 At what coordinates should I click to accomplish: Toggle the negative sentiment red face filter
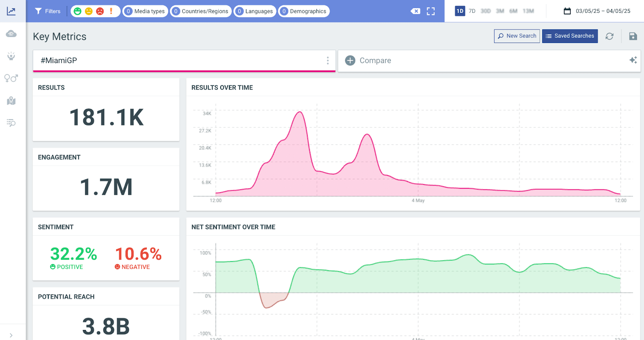pos(100,11)
